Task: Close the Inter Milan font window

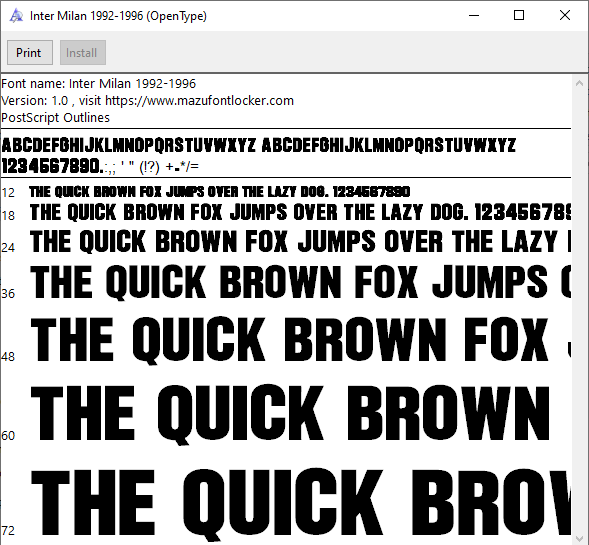Action: click(x=565, y=15)
